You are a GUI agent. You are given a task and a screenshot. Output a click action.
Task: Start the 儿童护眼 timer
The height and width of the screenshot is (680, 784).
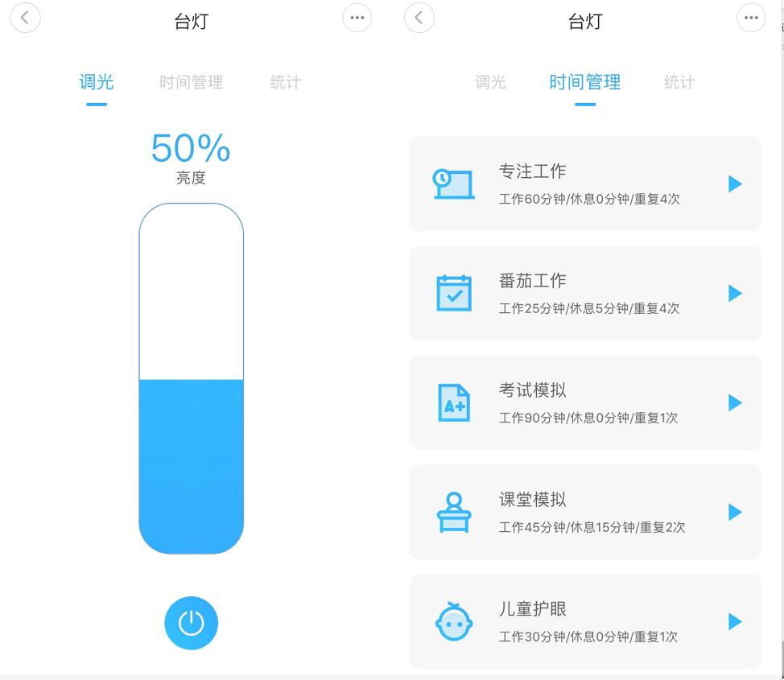tap(734, 621)
